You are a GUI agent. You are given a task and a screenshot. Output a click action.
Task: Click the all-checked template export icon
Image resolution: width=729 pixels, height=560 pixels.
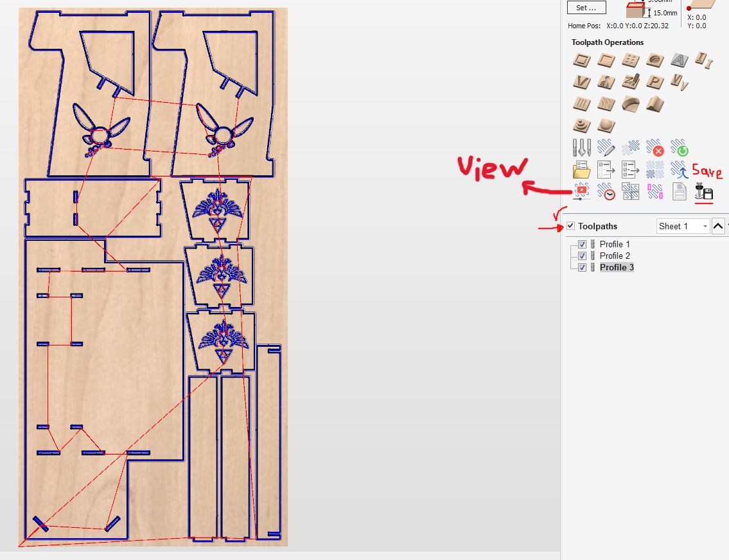[631, 170]
